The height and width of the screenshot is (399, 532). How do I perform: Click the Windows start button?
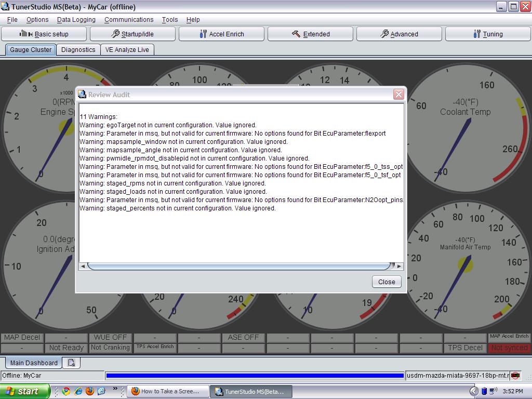pyautogui.click(x=25, y=391)
